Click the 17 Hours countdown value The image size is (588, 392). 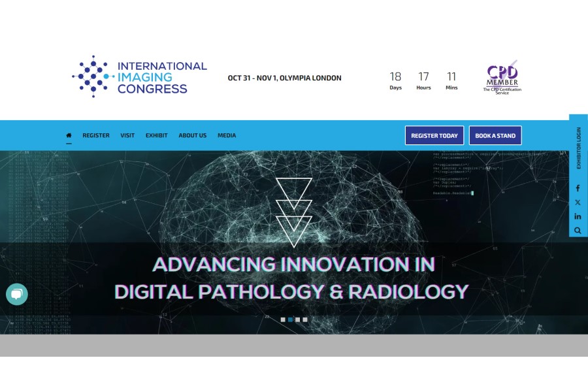point(424,80)
